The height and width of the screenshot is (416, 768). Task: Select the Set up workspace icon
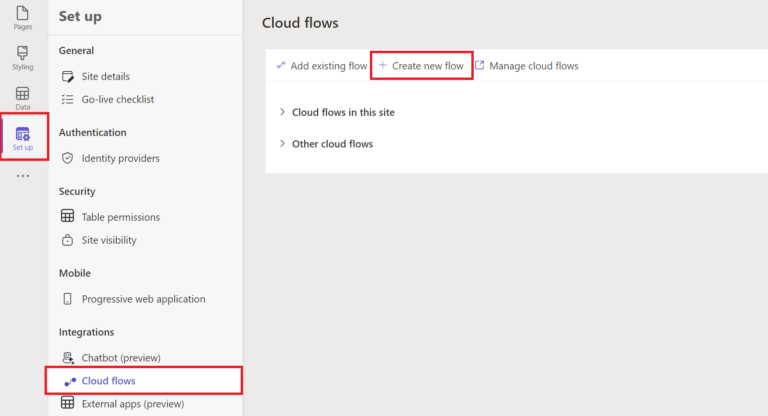(x=22, y=138)
